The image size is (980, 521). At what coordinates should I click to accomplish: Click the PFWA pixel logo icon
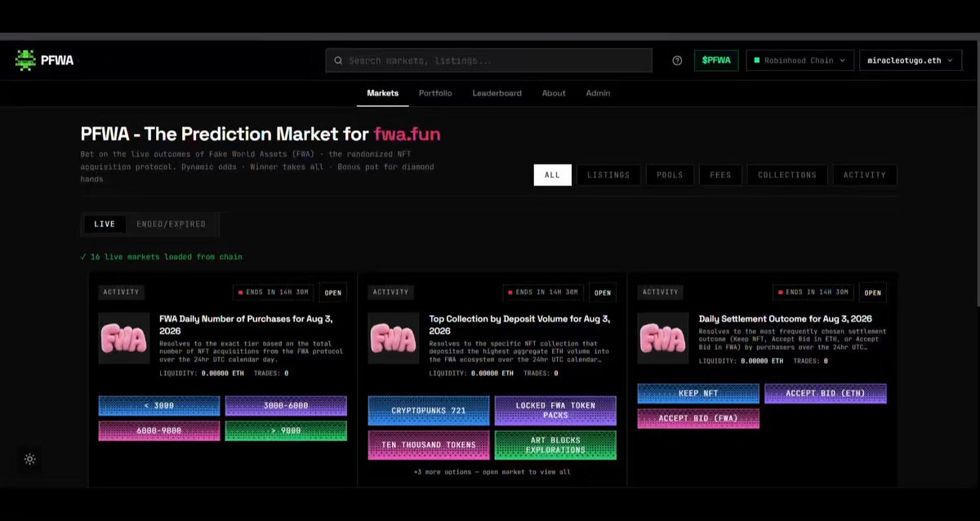point(26,60)
